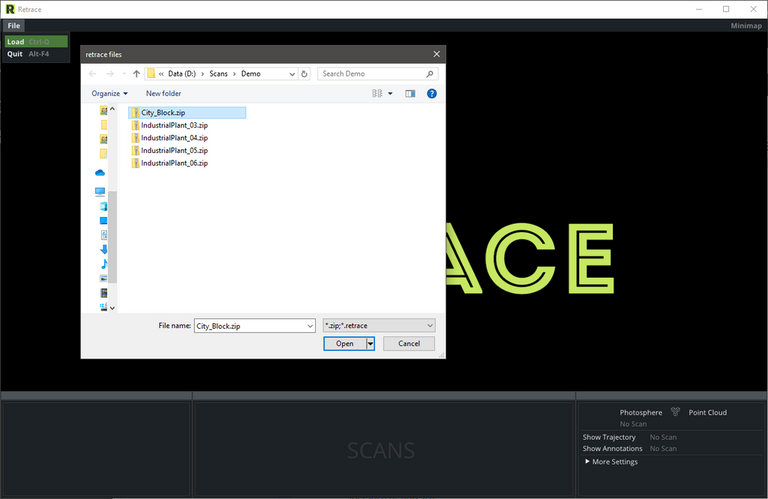
Task: Click Pictures icon in navigation pane
Action: (103, 278)
